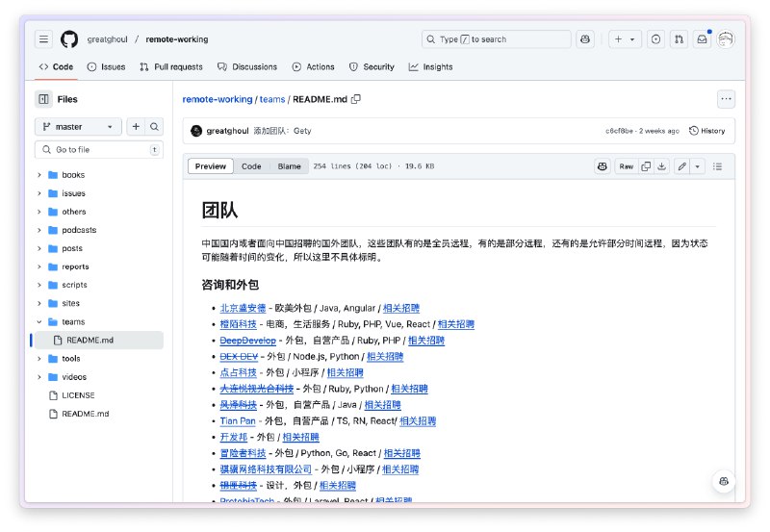Switch to the Code view
The height and width of the screenshot is (532, 770).
(251, 166)
